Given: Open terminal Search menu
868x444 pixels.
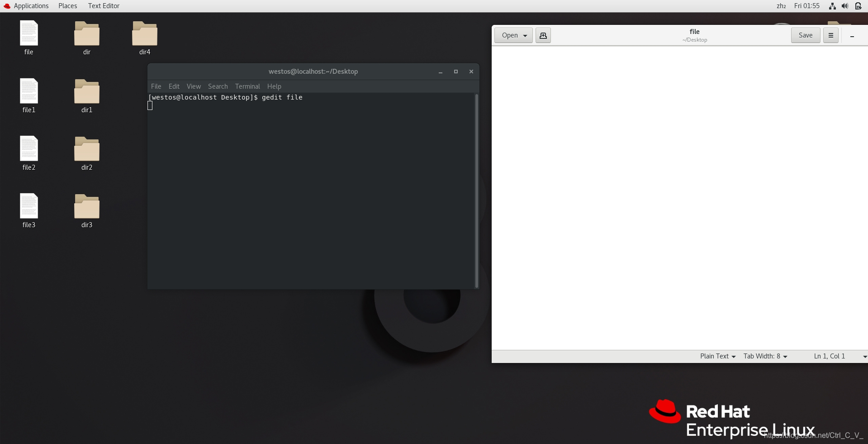Looking at the screenshot, I should [x=218, y=86].
